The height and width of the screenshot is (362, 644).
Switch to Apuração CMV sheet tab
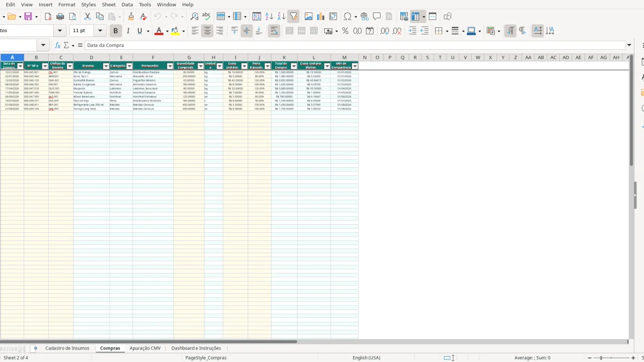click(x=145, y=348)
